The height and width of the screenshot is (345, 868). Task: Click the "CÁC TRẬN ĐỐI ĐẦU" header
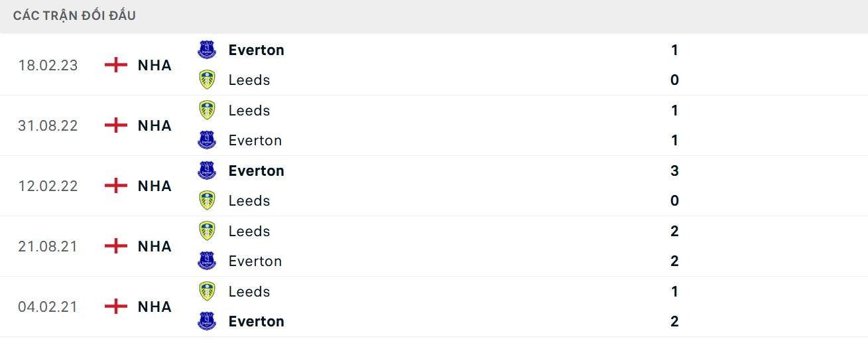coord(74,15)
